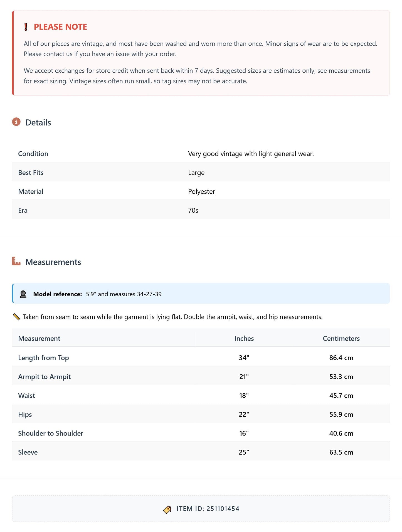Select the Armpit to Armpit row label
402x532 pixels.
point(45,376)
